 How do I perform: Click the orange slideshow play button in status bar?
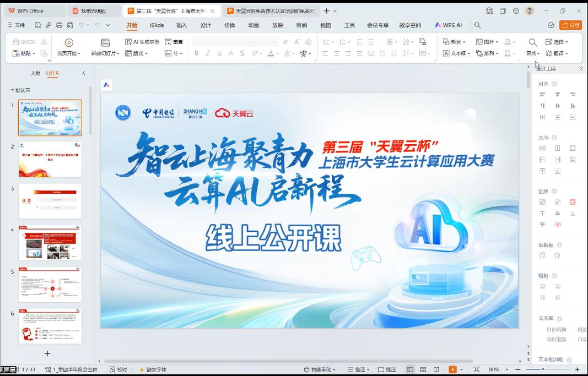tap(452, 369)
